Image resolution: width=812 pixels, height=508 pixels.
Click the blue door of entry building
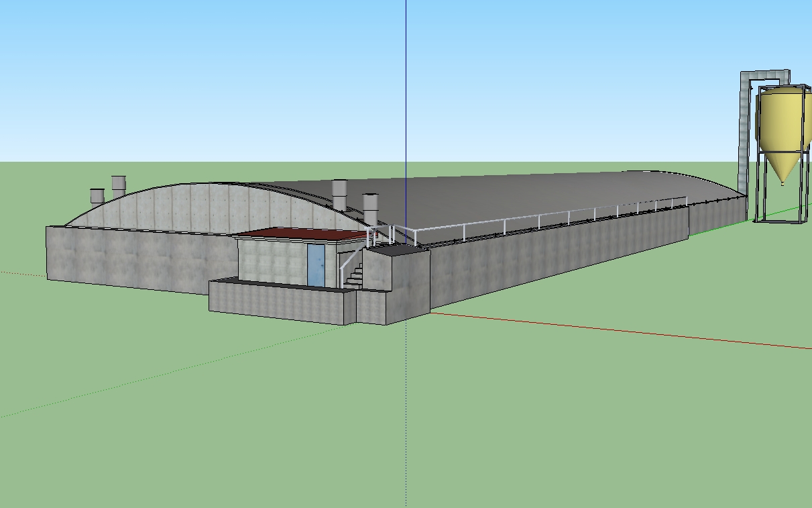click(316, 265)
